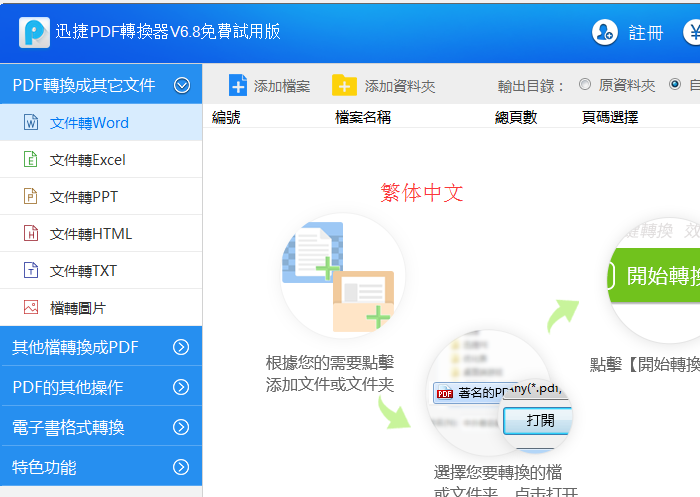
Task: Click the 頁碼選擇 column header
Action: tap(610, 117)
